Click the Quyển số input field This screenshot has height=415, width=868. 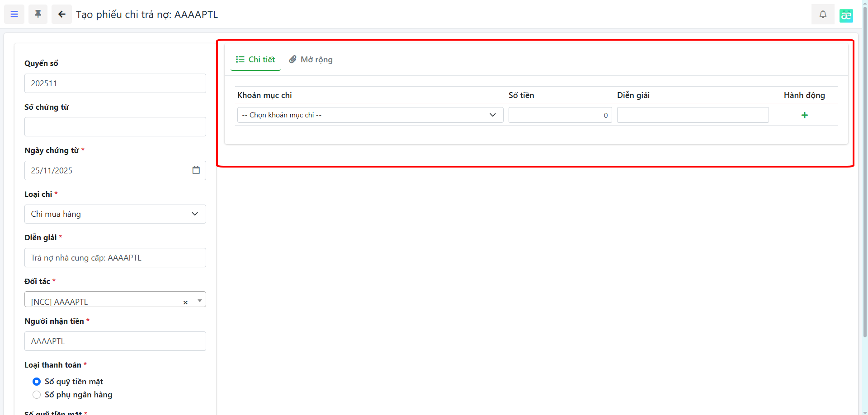[x=115, y=84]
